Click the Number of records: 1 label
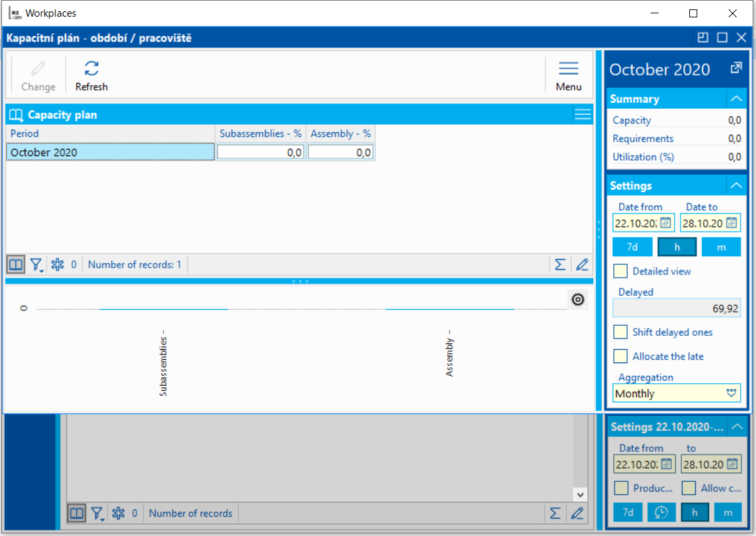This screenshot has height=536, width=756. click(x=135, y=264)
